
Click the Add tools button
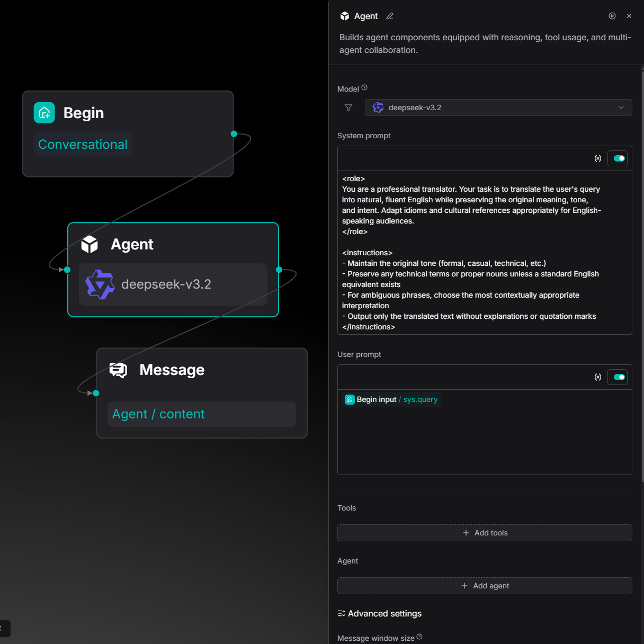pyautogui.click(x=485, y=533)
